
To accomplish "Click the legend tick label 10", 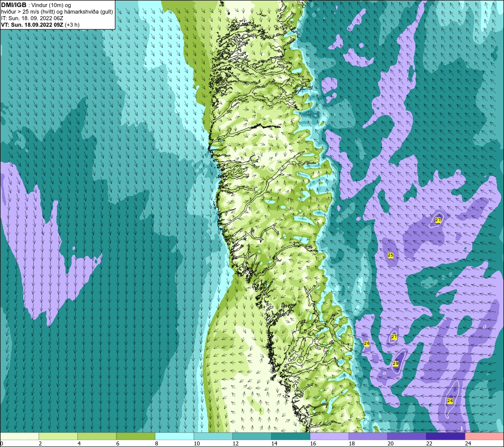I will 197,443.
